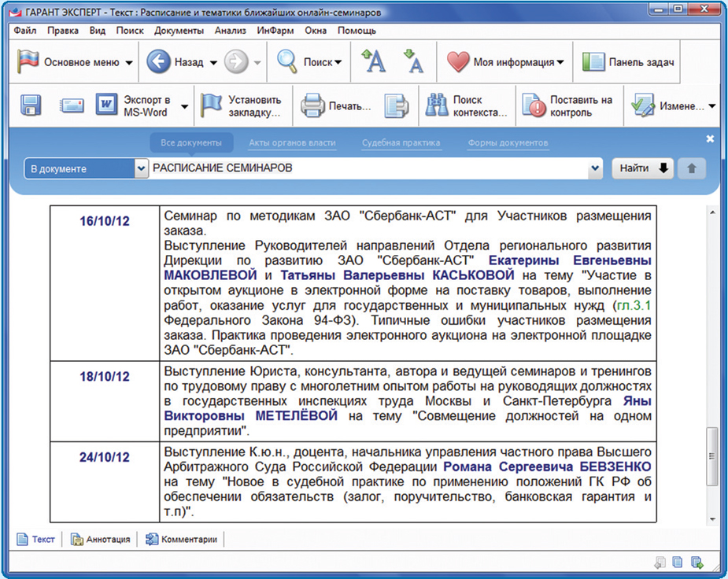
Task: Increase font size with the larger A icon
Action: point(374,61)
